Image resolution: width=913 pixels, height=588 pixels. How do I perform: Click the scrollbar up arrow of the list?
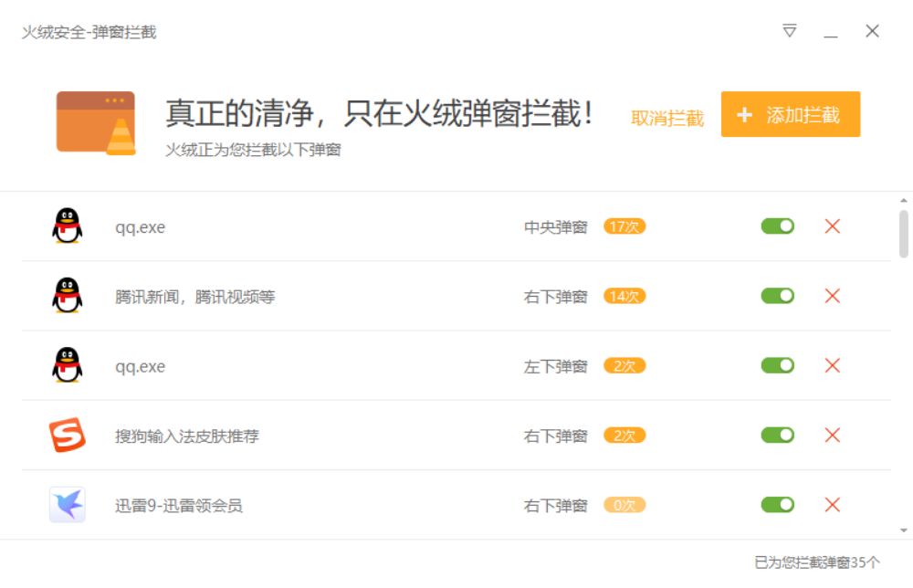tap(904, 200)
